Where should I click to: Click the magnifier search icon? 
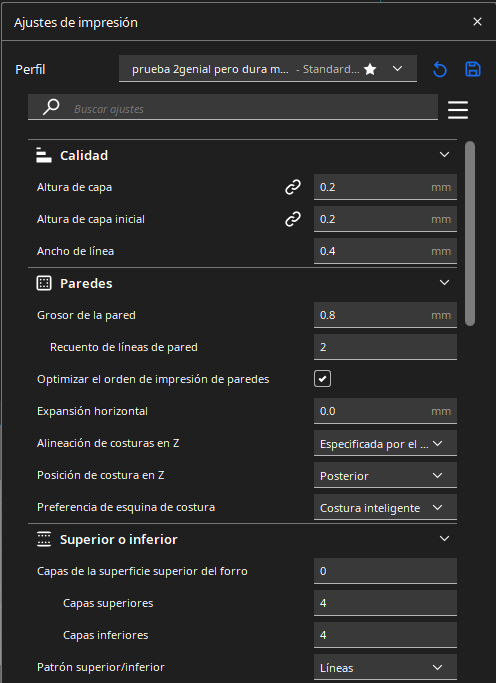click(51, 107)
